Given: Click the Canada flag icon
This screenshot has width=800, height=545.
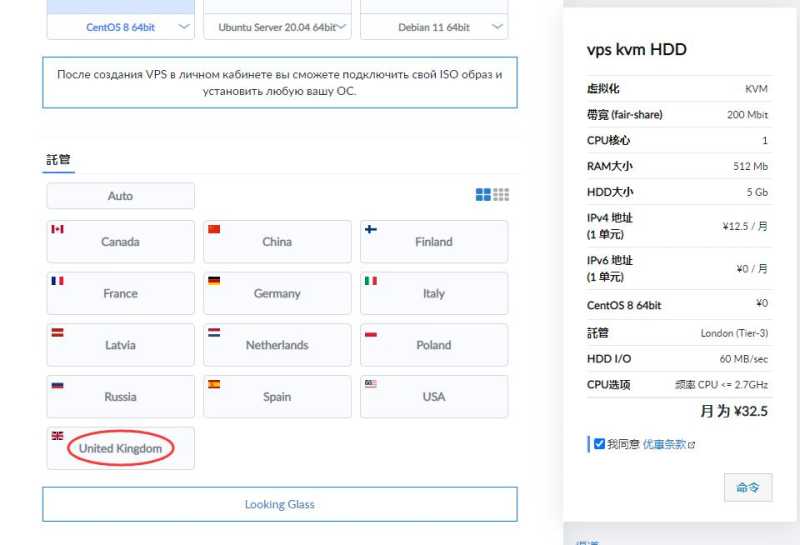Looking at the screenshot, I should (57, 229).
